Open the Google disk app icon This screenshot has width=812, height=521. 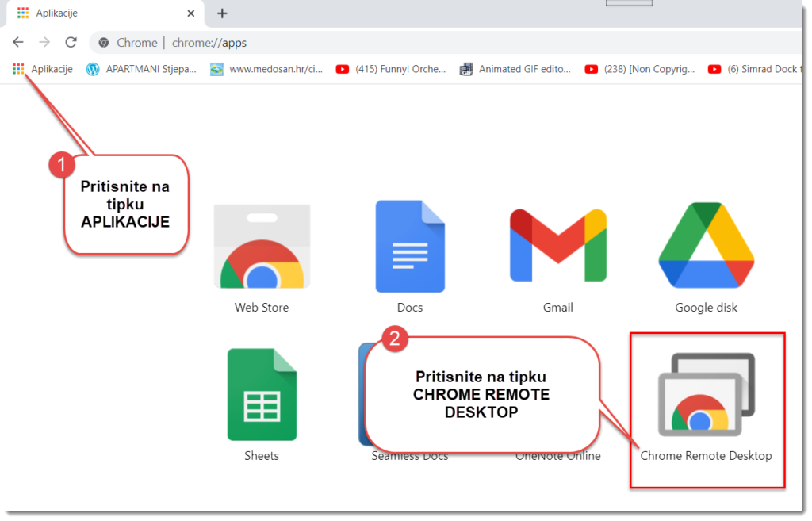706,247
